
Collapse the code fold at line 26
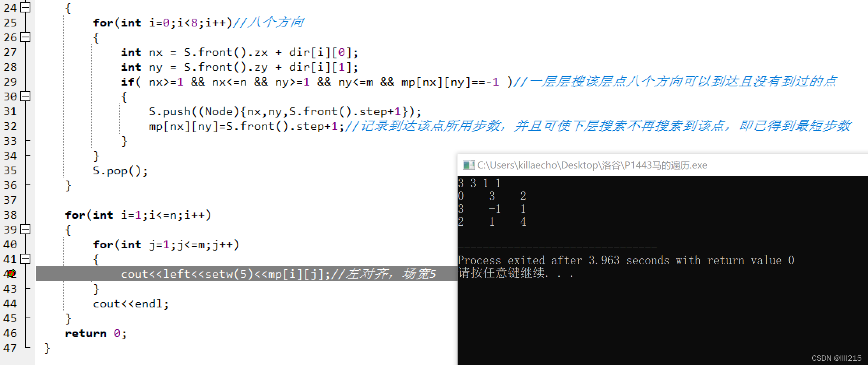(25, 37)
